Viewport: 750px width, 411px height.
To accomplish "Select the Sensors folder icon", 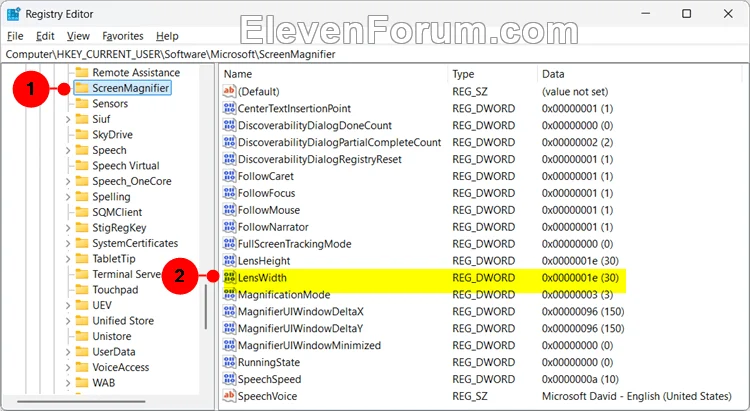I will click(82, 103).
